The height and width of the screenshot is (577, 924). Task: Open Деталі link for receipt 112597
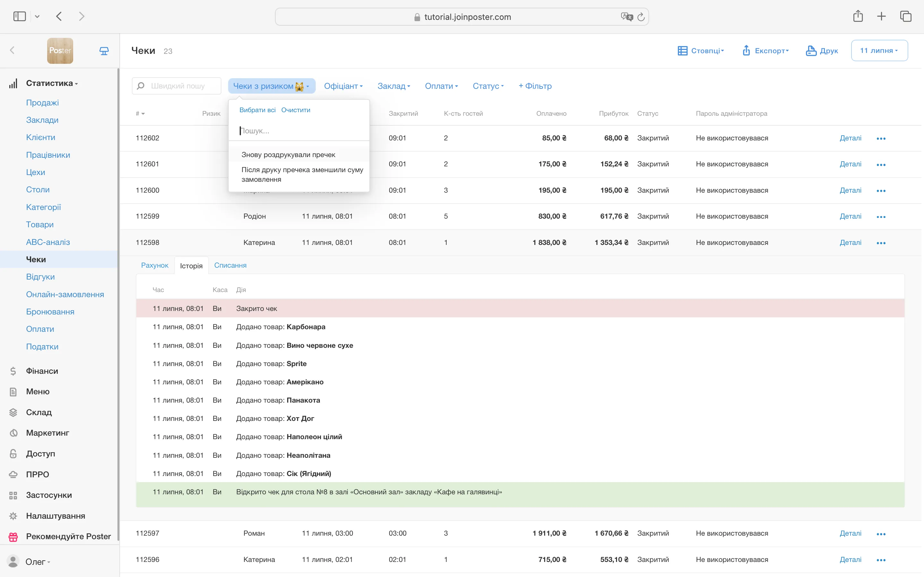[850, 533]
